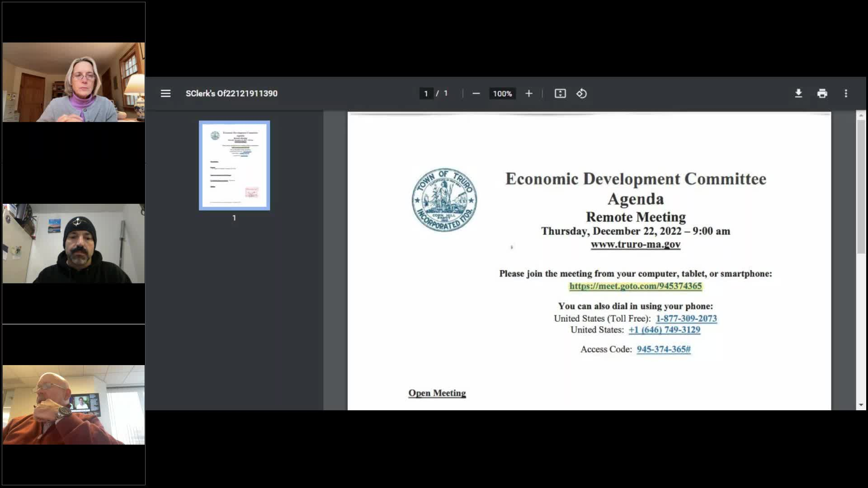Select the page number input showing 1

426,94
